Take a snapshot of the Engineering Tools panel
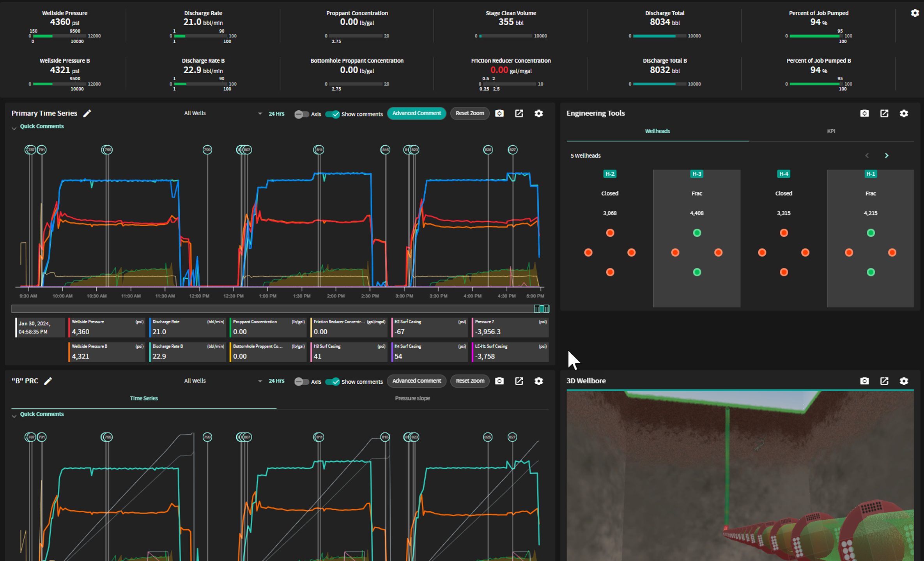 pos(864,113)
